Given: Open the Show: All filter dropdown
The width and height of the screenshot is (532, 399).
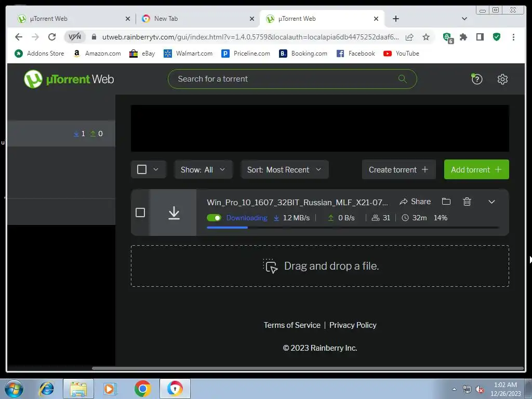Looking at the screenshot, I should tap(203, 170).
